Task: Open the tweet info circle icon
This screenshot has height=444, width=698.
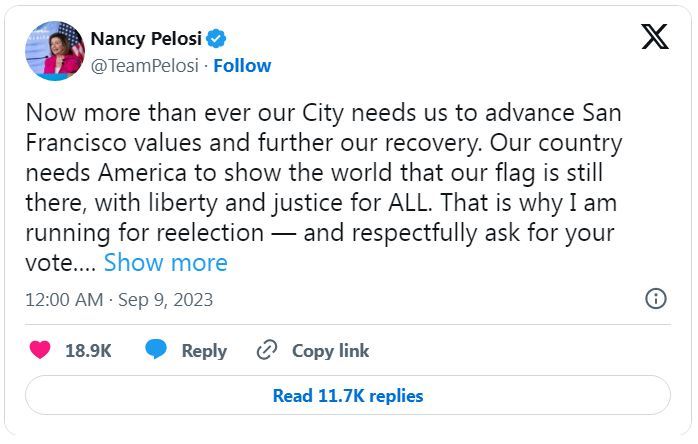Action: [656, 299]
